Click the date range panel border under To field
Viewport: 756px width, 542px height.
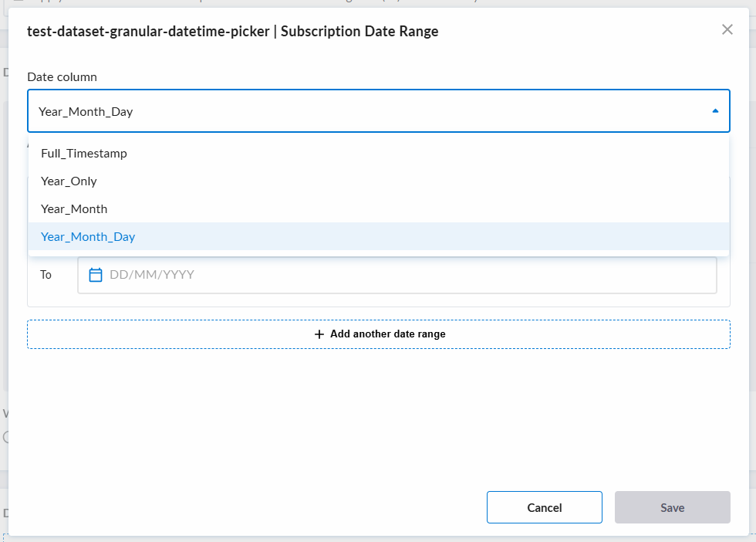379,307
